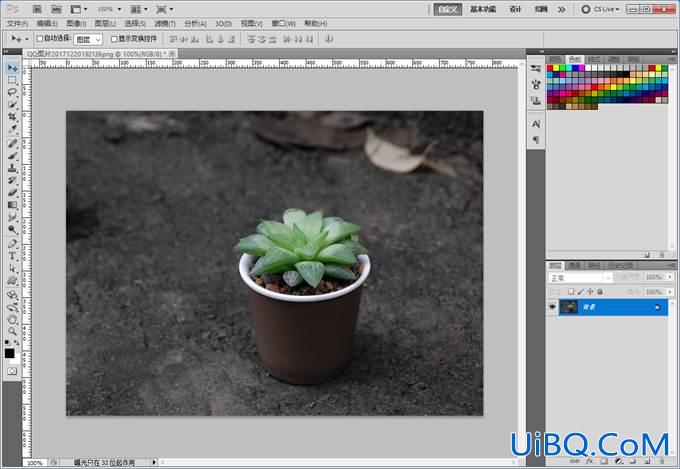680x469 pixels.
Task: Select the Move tool in toolbox
Action: (12, 68)
